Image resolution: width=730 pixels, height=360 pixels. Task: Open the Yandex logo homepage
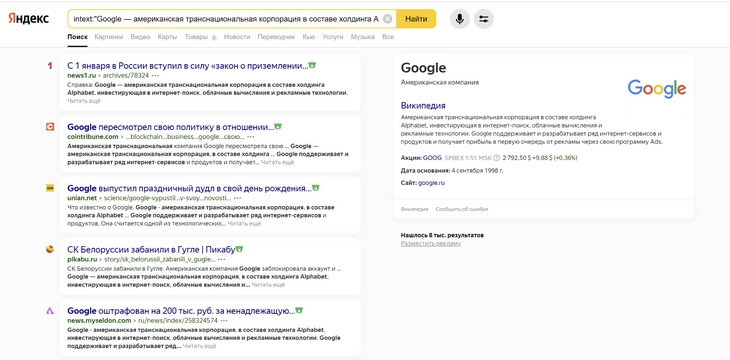(x=28, y=19)
